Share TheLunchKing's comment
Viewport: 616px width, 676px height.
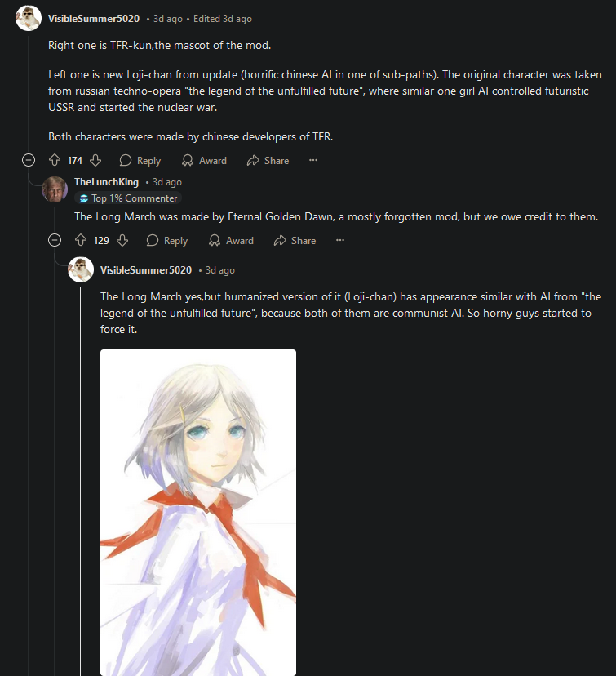295,240
